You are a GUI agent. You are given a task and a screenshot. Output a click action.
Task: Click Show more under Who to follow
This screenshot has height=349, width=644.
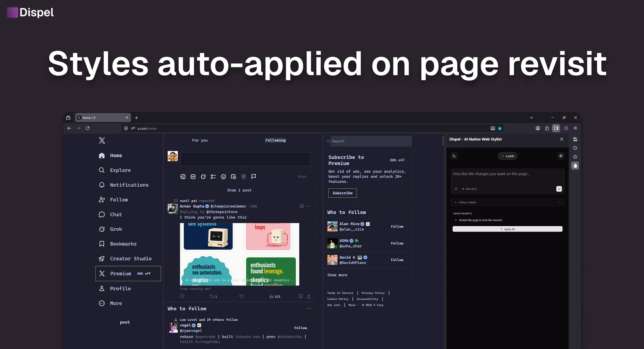point(337,275)
